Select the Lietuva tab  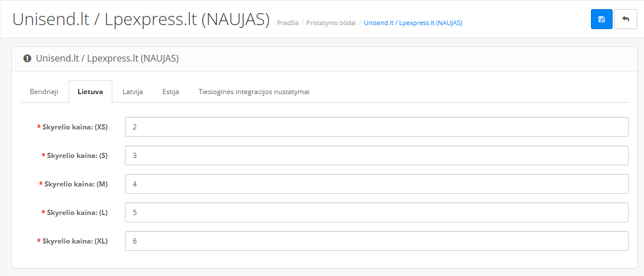pyautogui.click(x=90, y=92)
